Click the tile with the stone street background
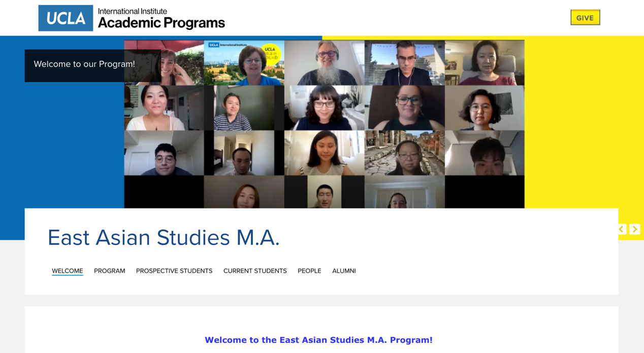This screenshot has height=353, width=644. pos(404,153)
